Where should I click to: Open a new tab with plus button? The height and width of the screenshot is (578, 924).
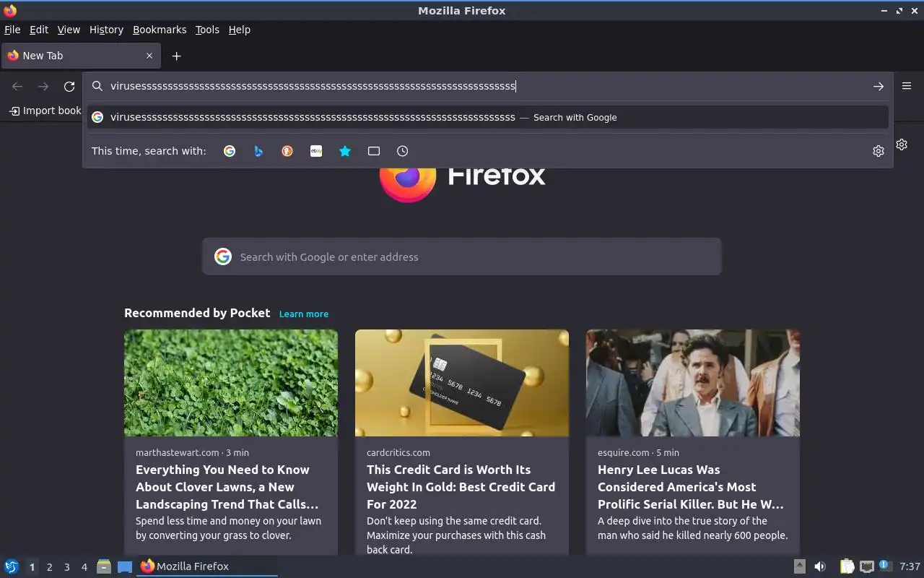176,56
